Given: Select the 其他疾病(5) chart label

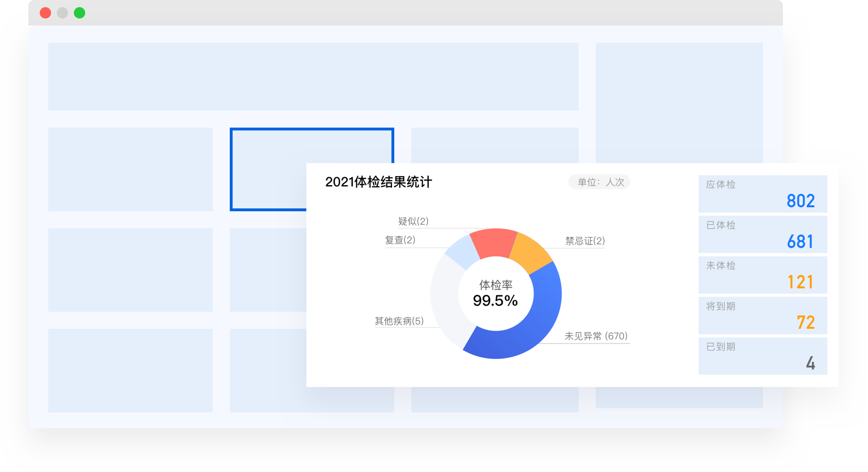Looking at the screenshot, I should 399,321.
